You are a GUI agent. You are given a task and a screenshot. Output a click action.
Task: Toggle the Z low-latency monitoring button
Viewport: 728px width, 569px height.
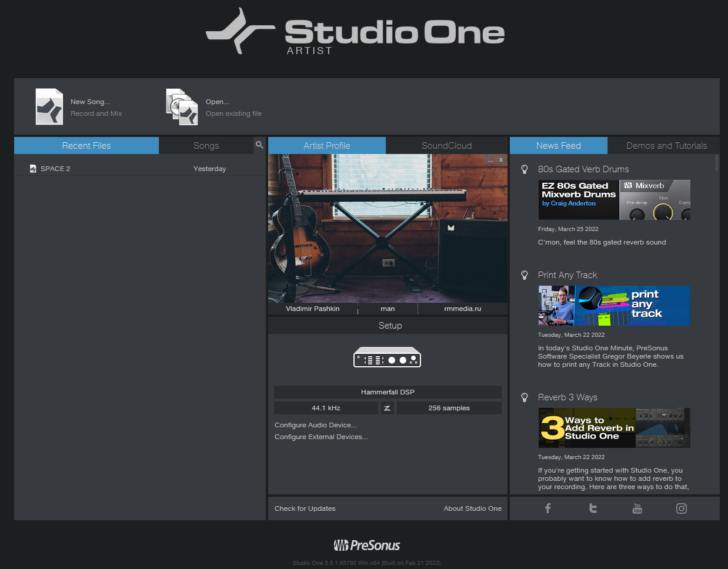click(x=387, y=408)
